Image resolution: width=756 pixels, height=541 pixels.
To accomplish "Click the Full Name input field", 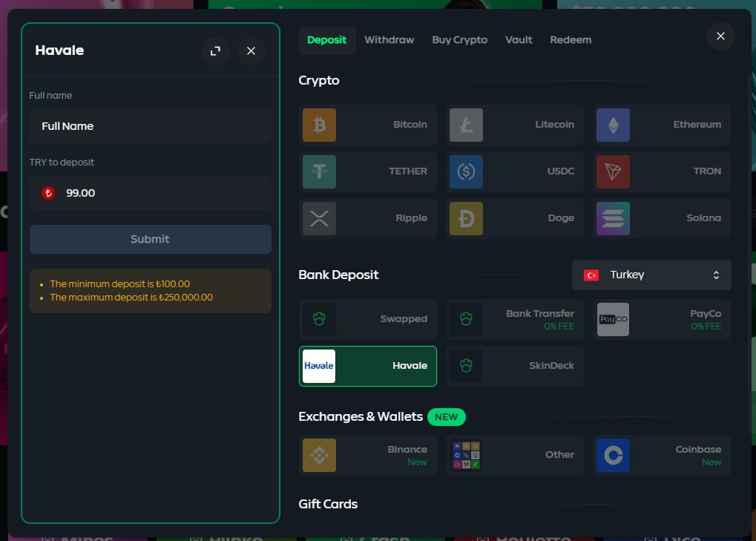I will click(x=151, y=126).
